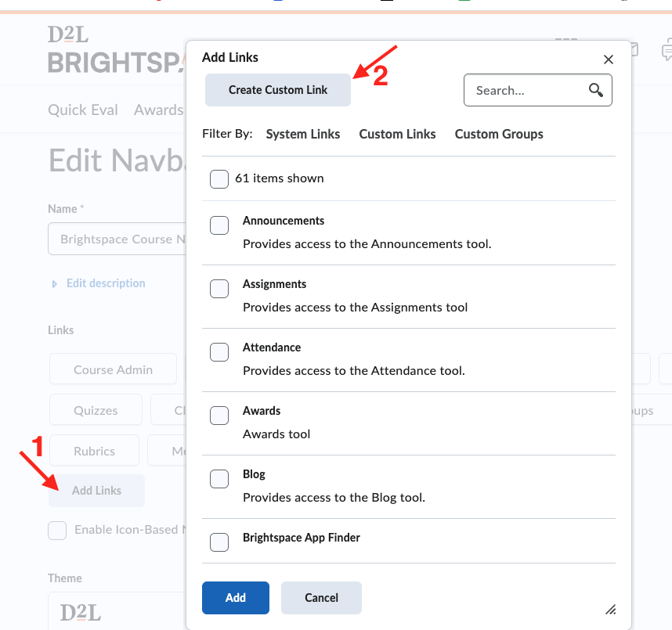672x630 pixels.
Task: Click the D2L Brightspace logo
Action: pyautogui.click(x=116, y=49)
